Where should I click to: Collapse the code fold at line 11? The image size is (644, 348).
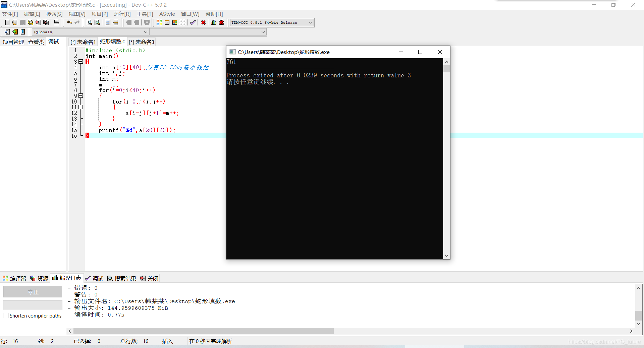click(x=80, y=107)
